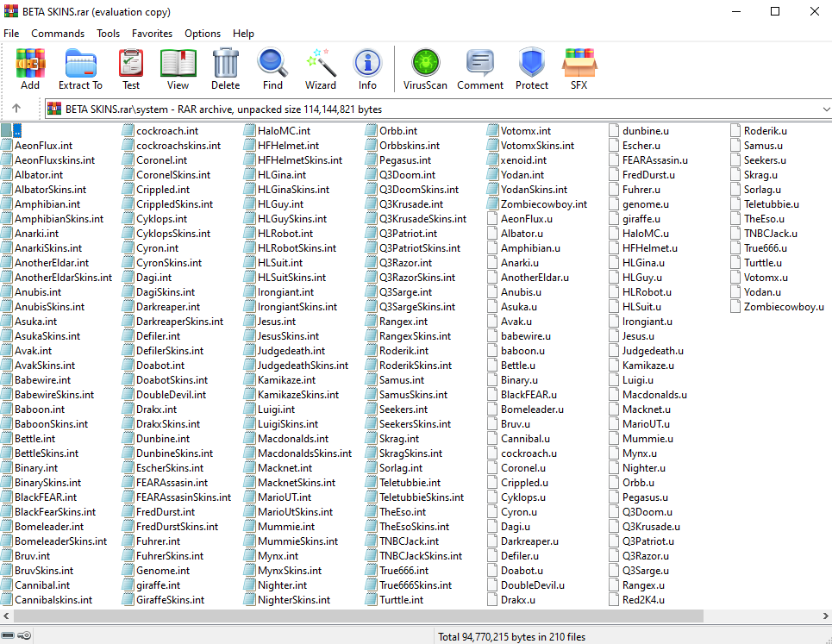
Task: Open the Options menu
Action: pyautogui.click(x=203, y=34)
